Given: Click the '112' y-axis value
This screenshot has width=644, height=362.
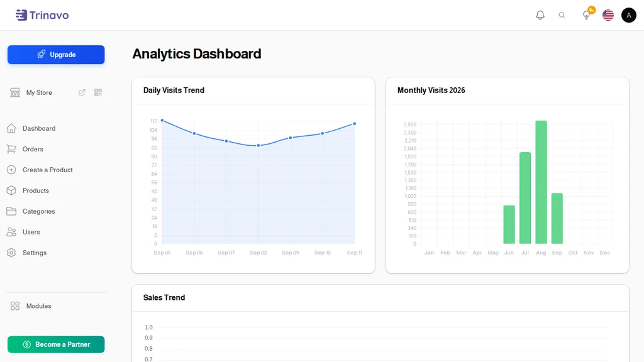Looking at the screenshot, I should pos(153,121).
